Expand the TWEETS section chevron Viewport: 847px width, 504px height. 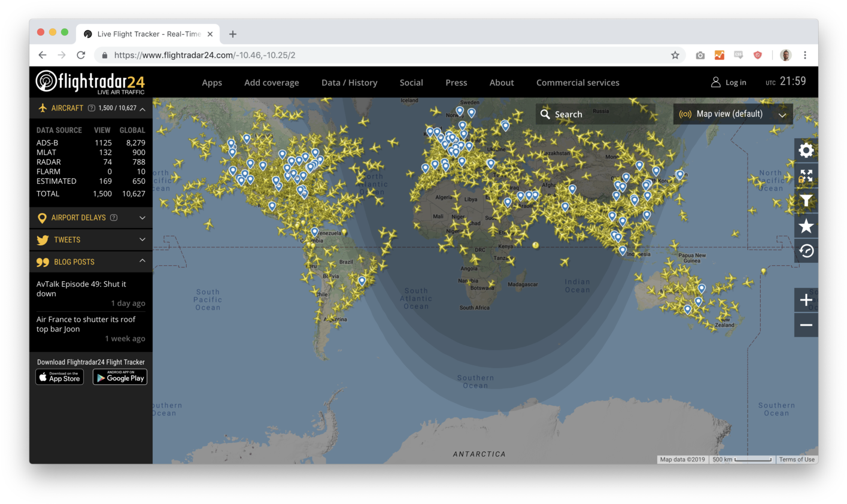[142, 239]
